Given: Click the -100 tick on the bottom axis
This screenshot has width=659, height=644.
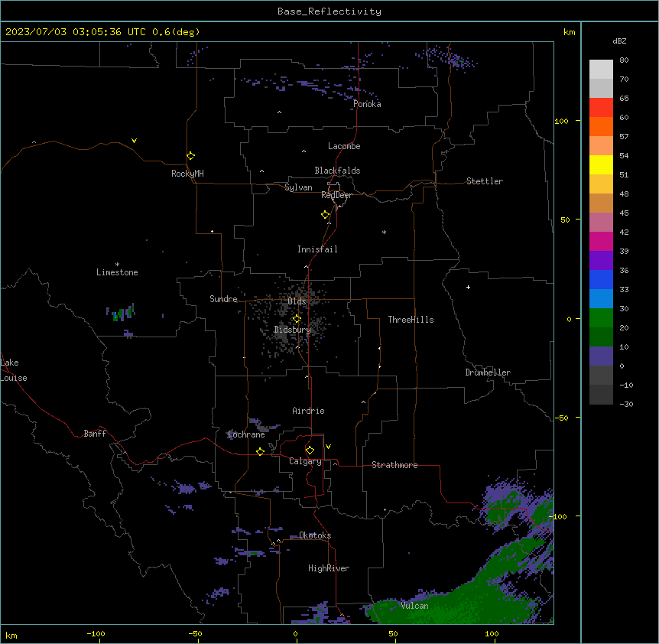Looking at the screenshot, I should (96, 633).
